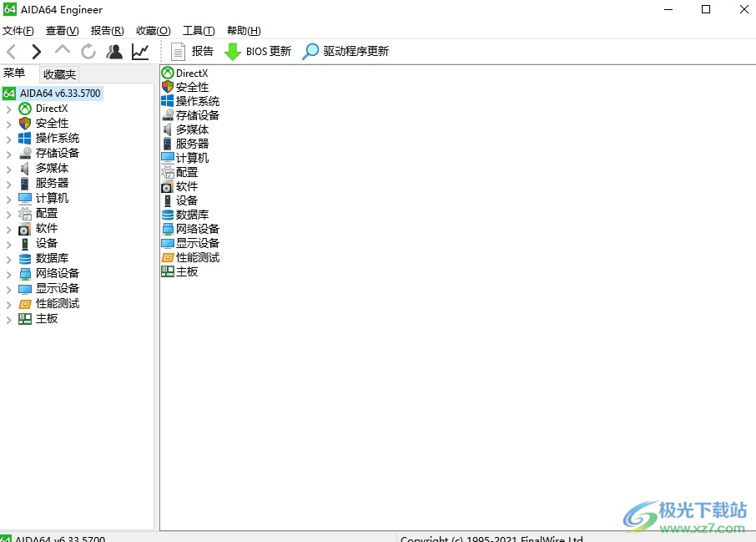Select 数据库 text in the right pane list
756x542 pixels.
coord(193,215)
